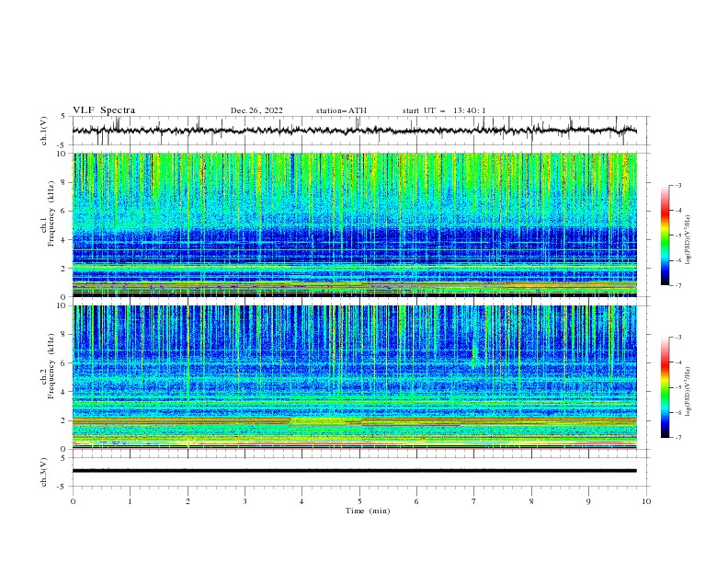Screen dimensions: 728x563
Task: Click the "ch.3(V)" axis label
Action: click(x=44, y=472)
